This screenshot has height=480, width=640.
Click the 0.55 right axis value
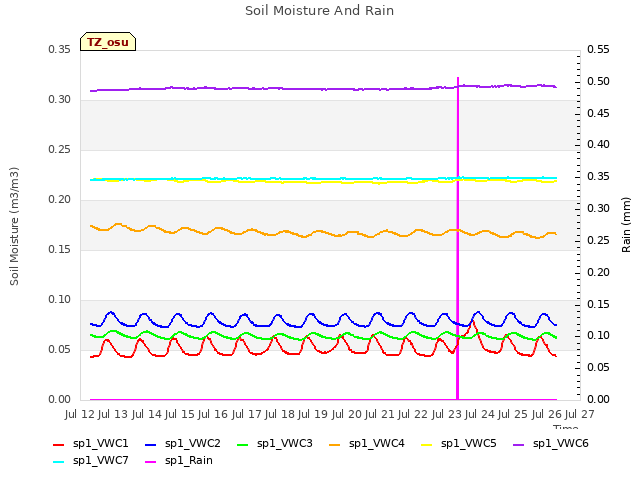point(598,50)
